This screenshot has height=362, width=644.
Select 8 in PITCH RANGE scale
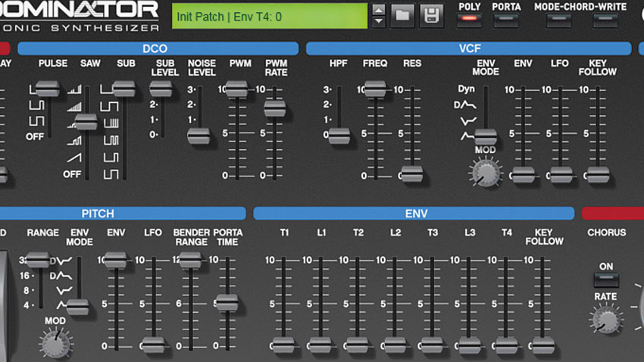(x=27, y=290)
